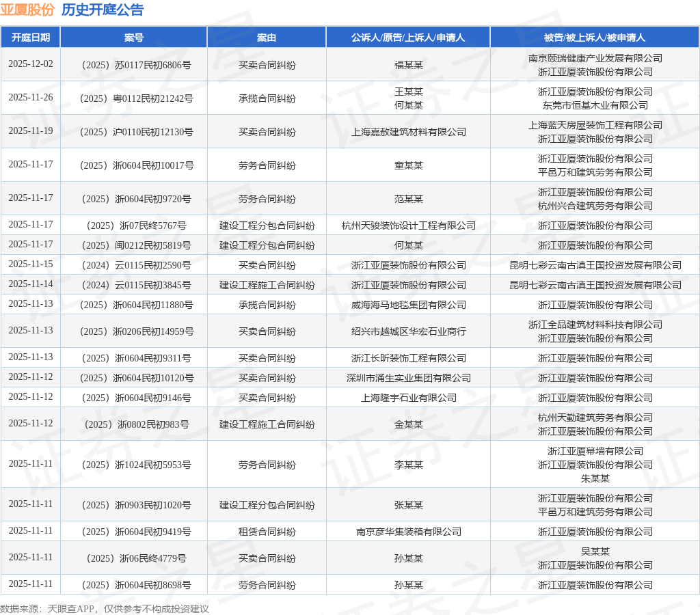Click defendant 浙江亚厦幕墙有限公司

click(x=595, y=451)
